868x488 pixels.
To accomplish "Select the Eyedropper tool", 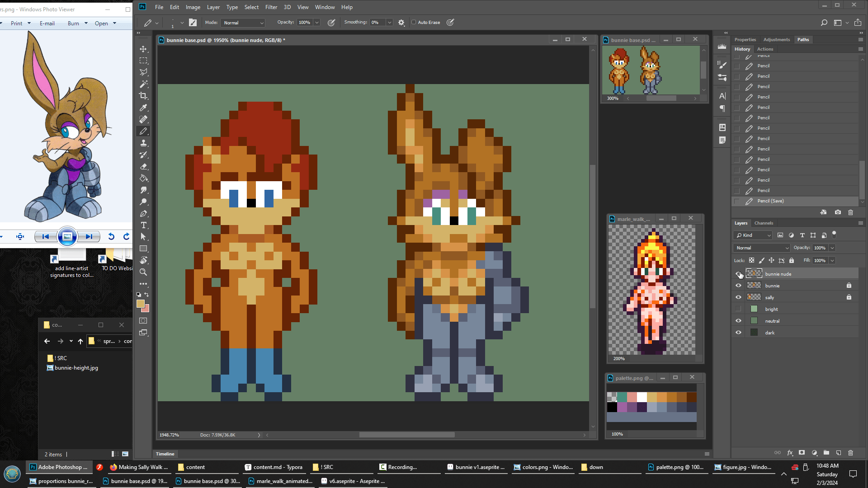I will coord(143,108).
